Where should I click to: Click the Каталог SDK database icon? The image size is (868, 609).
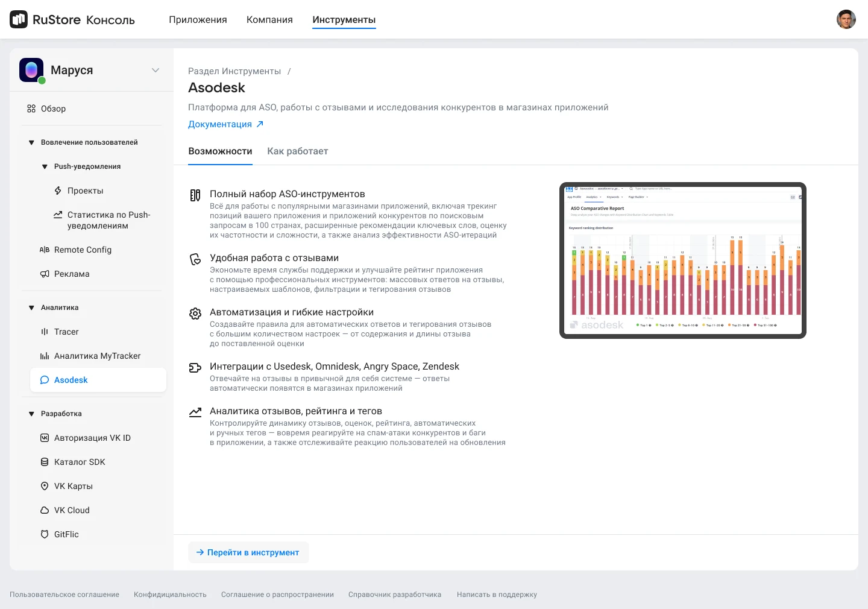tap(45, 462)
